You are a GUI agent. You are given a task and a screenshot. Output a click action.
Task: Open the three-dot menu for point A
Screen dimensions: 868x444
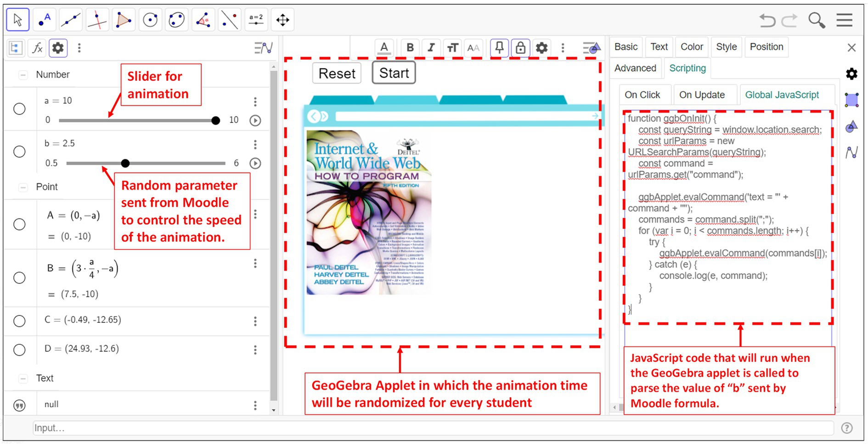click(x=255, y=214)
